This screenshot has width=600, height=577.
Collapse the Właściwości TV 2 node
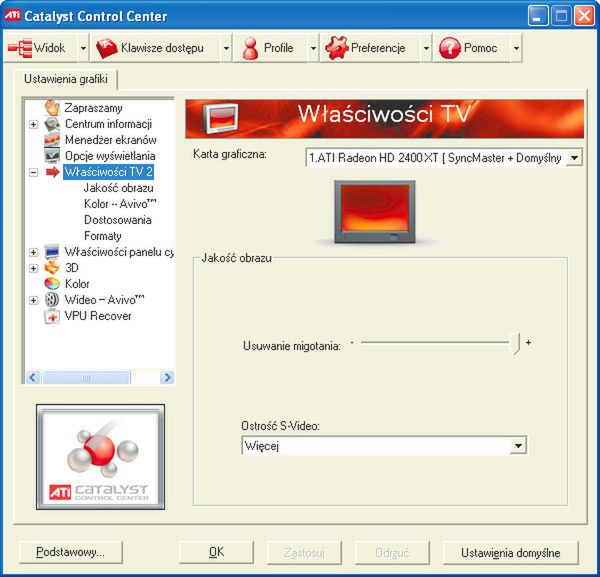33,173
